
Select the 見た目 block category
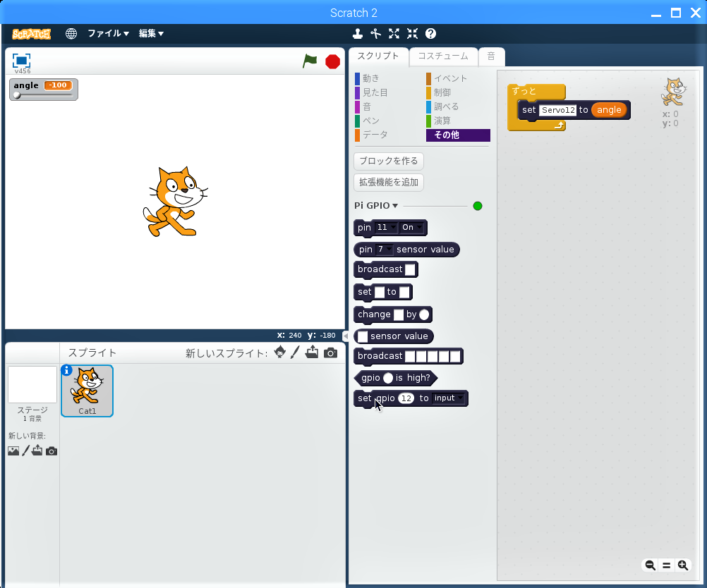pyautogui.click(x=375, y=92)
